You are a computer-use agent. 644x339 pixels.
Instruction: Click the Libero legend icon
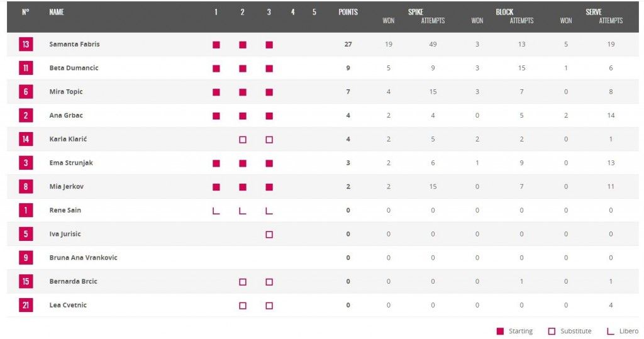[x=610, y=331]
